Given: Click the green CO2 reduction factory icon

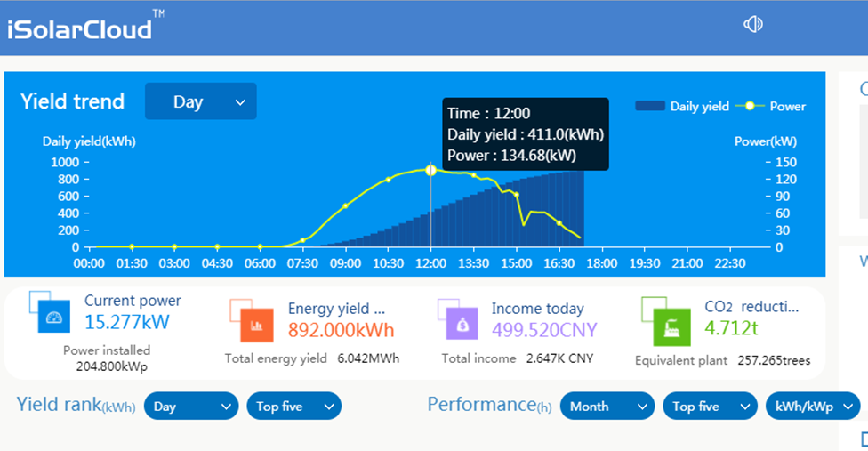Looking at the screenshot, I should [x=666, y=321].
